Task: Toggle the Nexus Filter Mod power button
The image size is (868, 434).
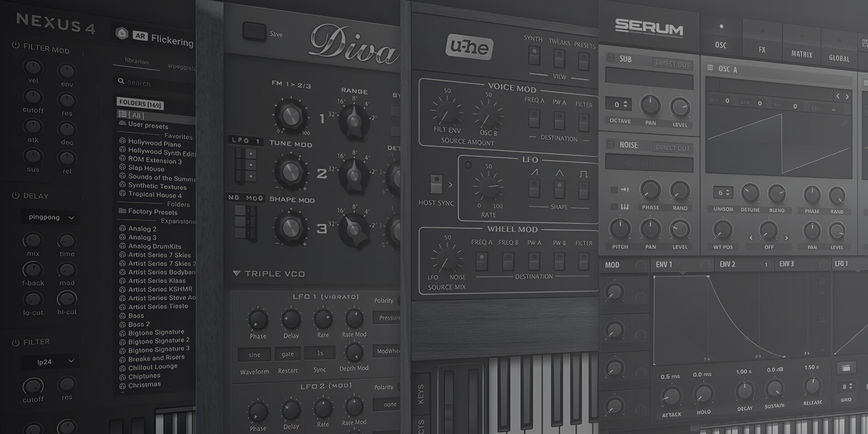Action: click(x=16, y=45)
